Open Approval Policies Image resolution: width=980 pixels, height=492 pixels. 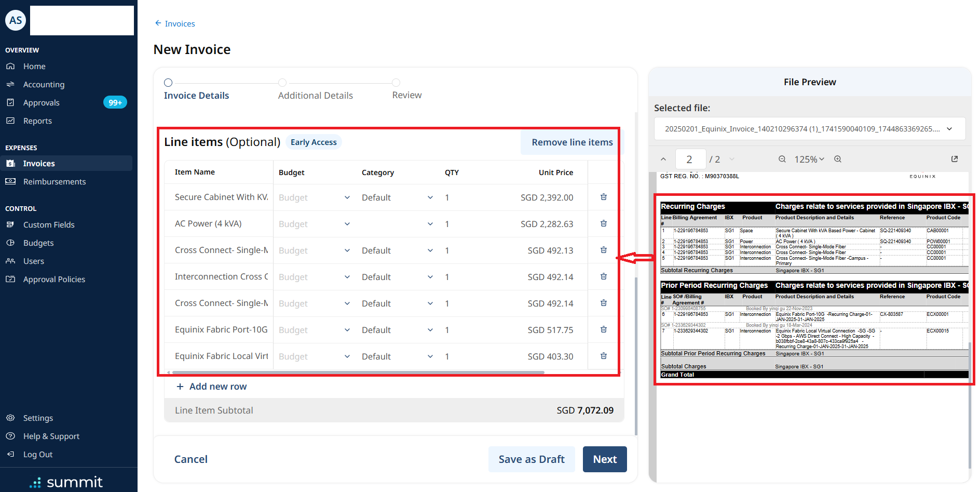[54, 280]
